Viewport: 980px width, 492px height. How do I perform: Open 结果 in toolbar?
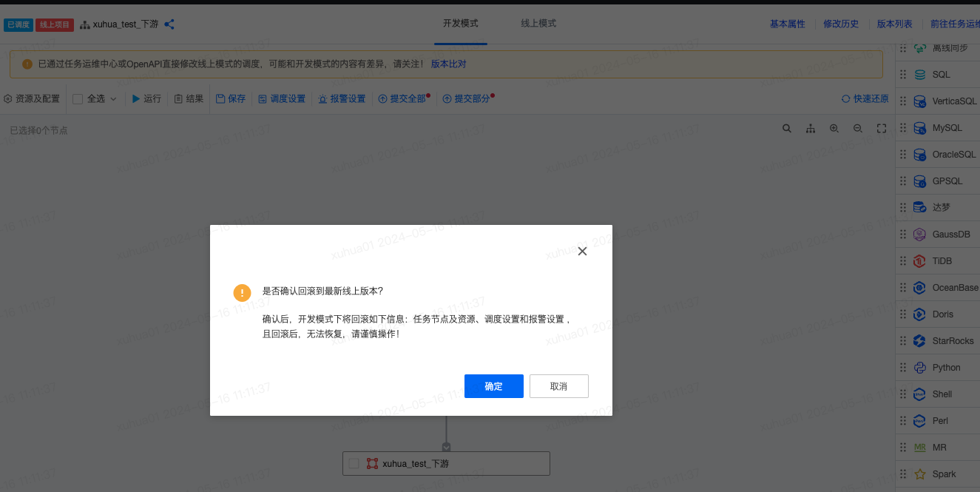point(189,98)
